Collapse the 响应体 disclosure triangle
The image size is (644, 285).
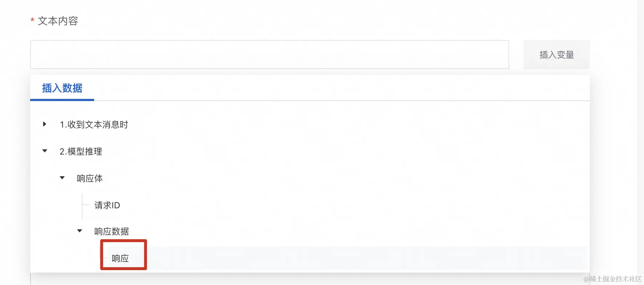(62, 178)
